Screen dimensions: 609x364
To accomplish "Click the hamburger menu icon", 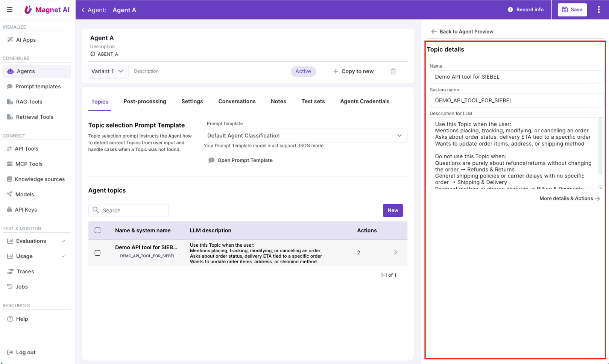I will [x=10, y=10].
